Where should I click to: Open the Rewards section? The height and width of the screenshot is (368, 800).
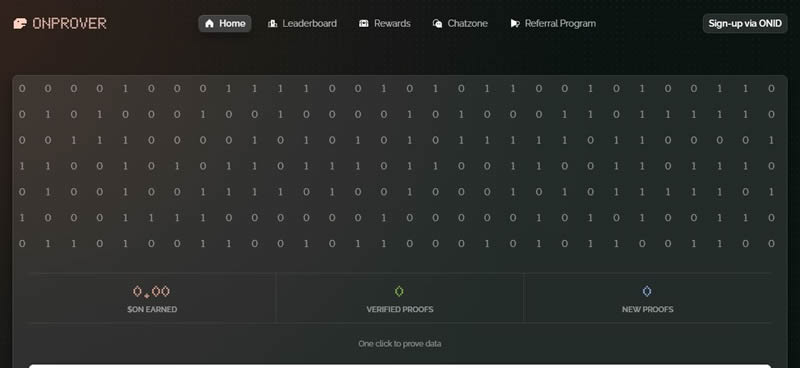[x=385, y=23]
